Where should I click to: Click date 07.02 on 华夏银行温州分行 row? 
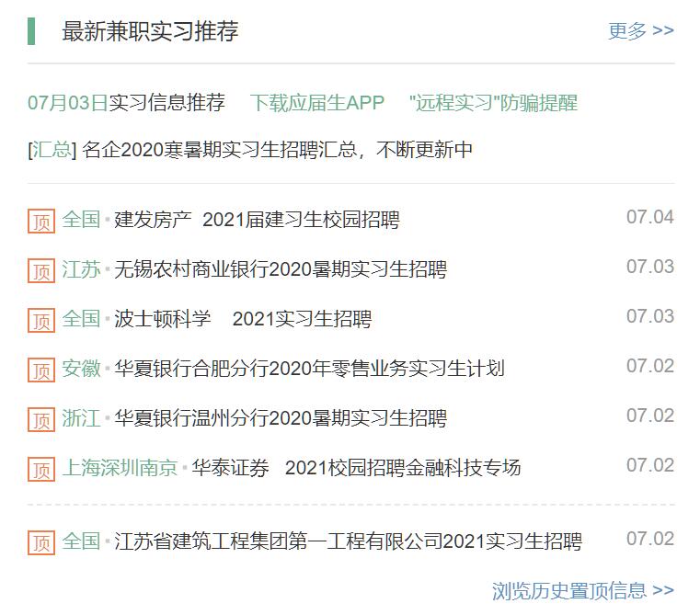tap(650, 416)
